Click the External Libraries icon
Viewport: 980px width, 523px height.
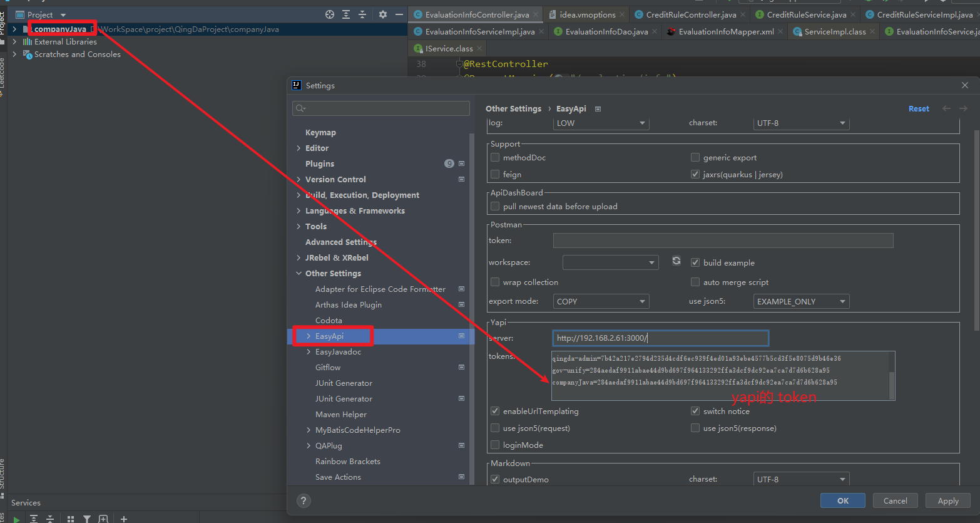pos(28,42)
